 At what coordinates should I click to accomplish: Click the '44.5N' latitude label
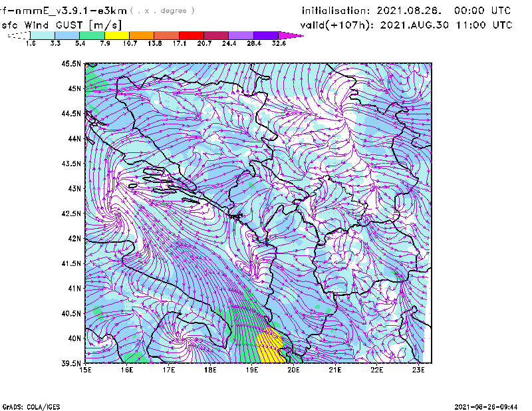pos(71,113)
